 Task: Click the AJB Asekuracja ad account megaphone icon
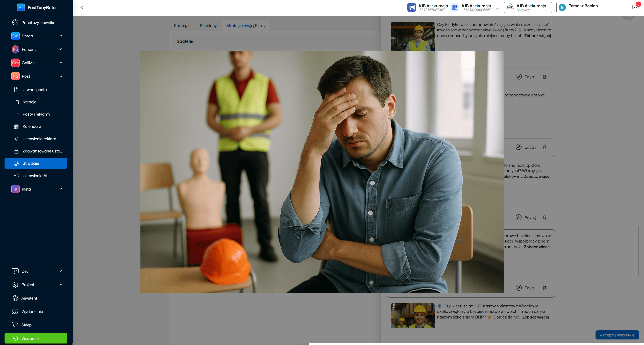click(x=411, y=8)
